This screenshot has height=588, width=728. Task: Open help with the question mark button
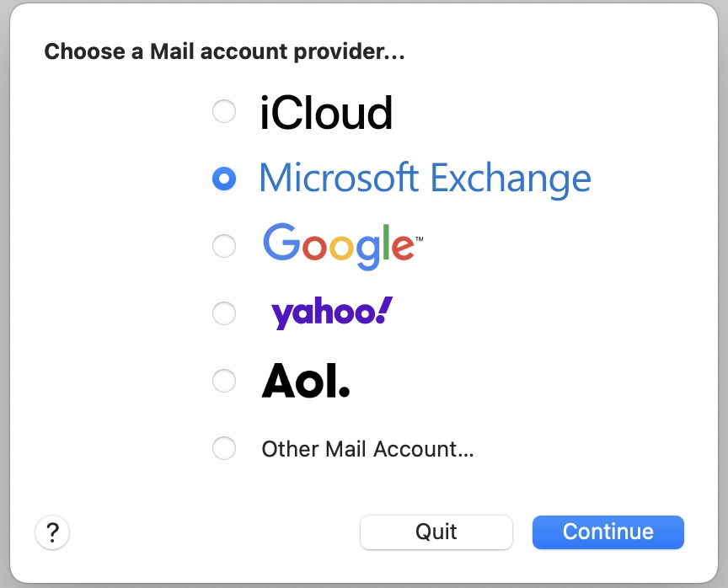(52, 532)
